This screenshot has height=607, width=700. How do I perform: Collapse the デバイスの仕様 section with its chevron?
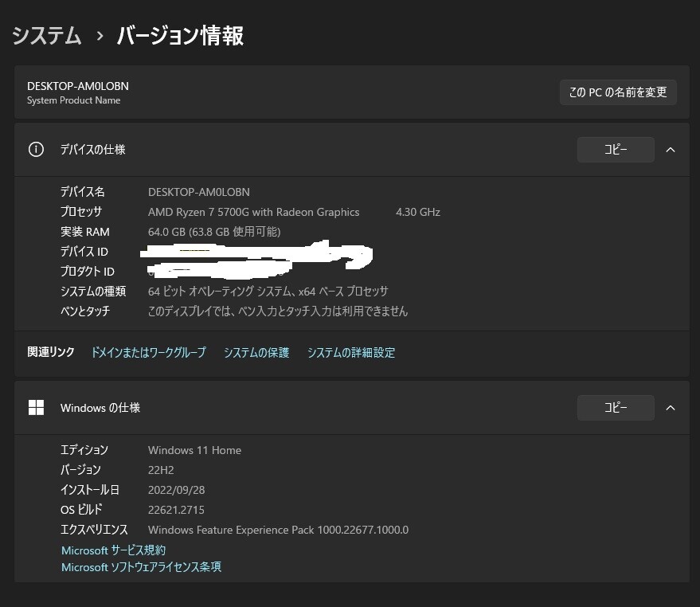point(670,150)
